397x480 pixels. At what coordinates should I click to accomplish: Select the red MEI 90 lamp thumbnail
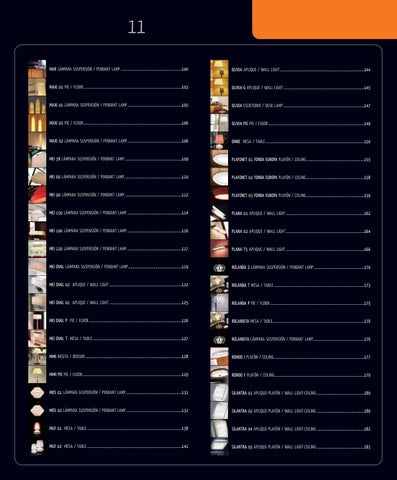[x=37, y=195]
